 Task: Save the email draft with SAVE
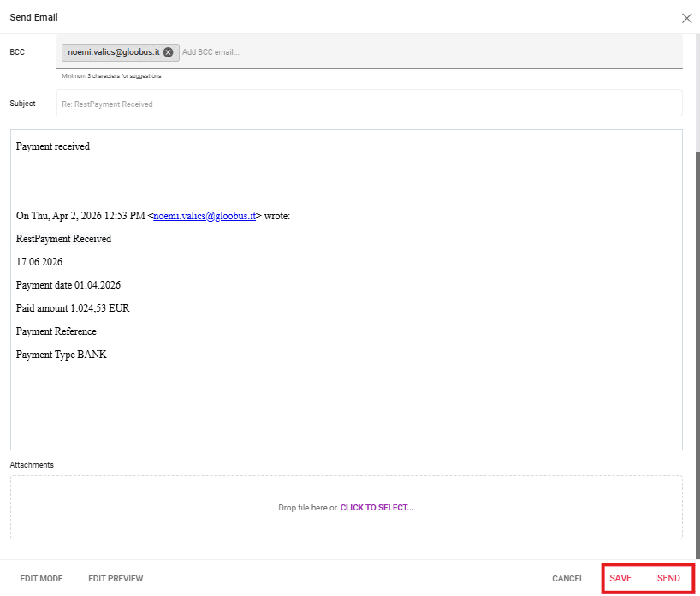[620, 579]
